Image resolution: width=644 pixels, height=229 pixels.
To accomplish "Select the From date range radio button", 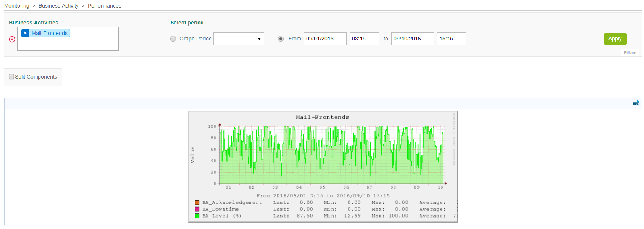I will point(281,39).
